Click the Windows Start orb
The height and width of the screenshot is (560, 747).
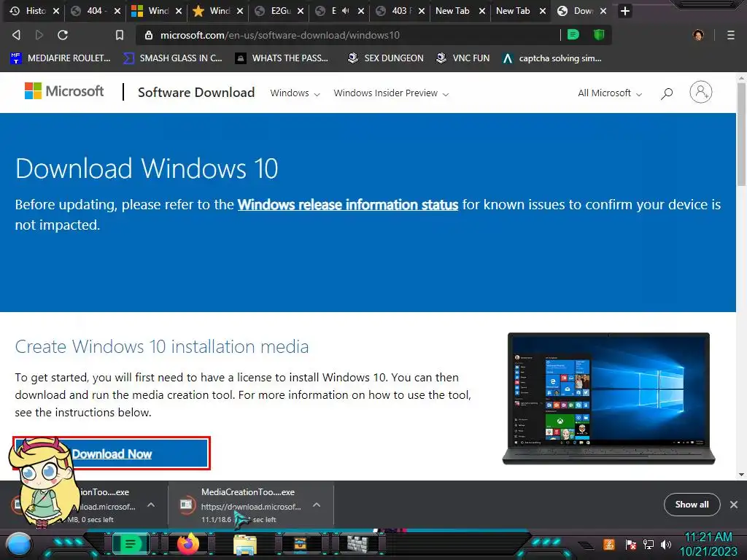(x=19, y=544)
